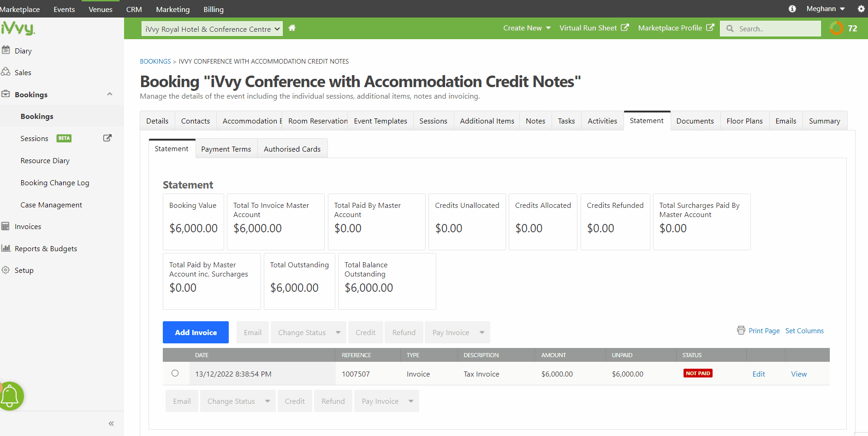Open the settings gear icon

tap(861, 9)
